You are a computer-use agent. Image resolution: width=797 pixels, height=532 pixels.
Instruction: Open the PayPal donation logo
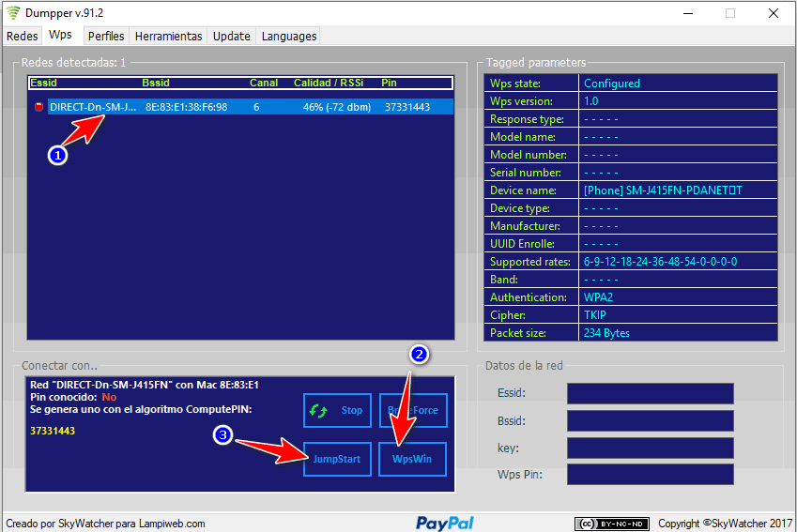click(x=445, y=523)
